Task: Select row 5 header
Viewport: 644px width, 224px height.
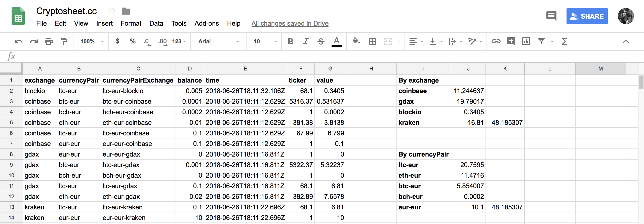Action: point(11,123)
